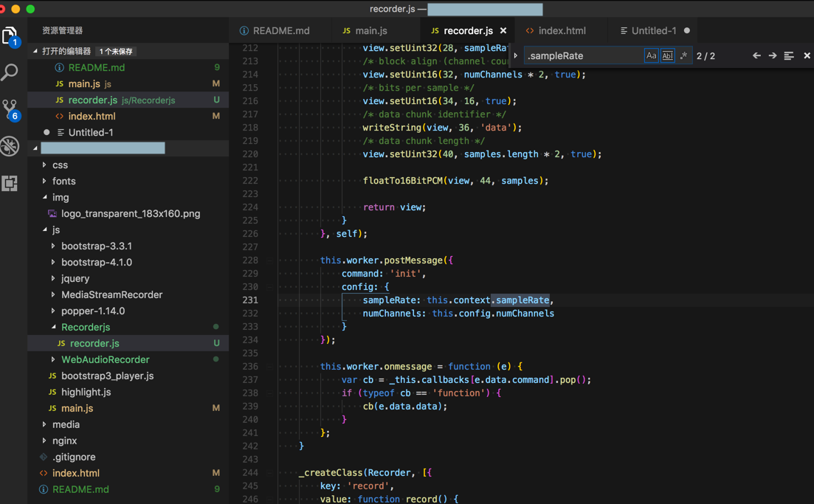Expand the WebAudioRecorder folder
Image resolution: width=814 pixels, height=504 pixels.
105,359
